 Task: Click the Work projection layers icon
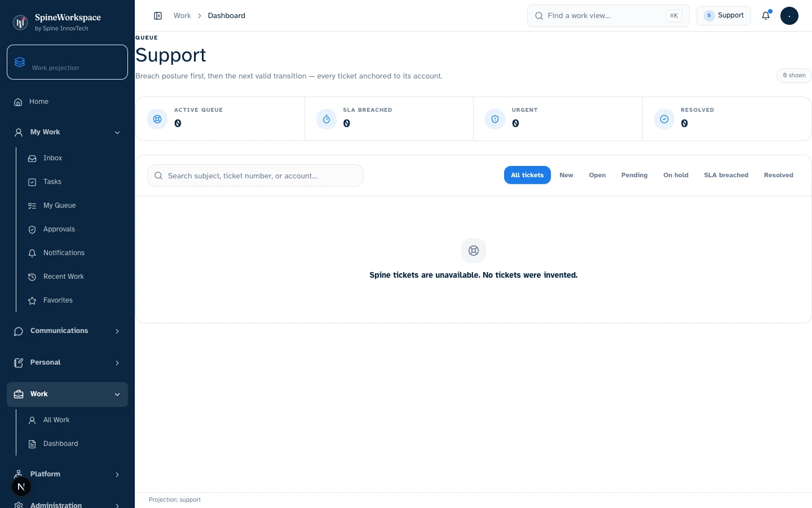20,62
